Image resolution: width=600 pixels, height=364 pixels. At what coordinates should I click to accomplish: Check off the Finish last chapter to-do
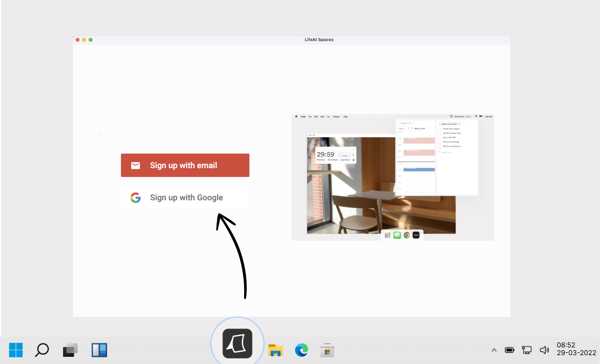pos(439,129)
